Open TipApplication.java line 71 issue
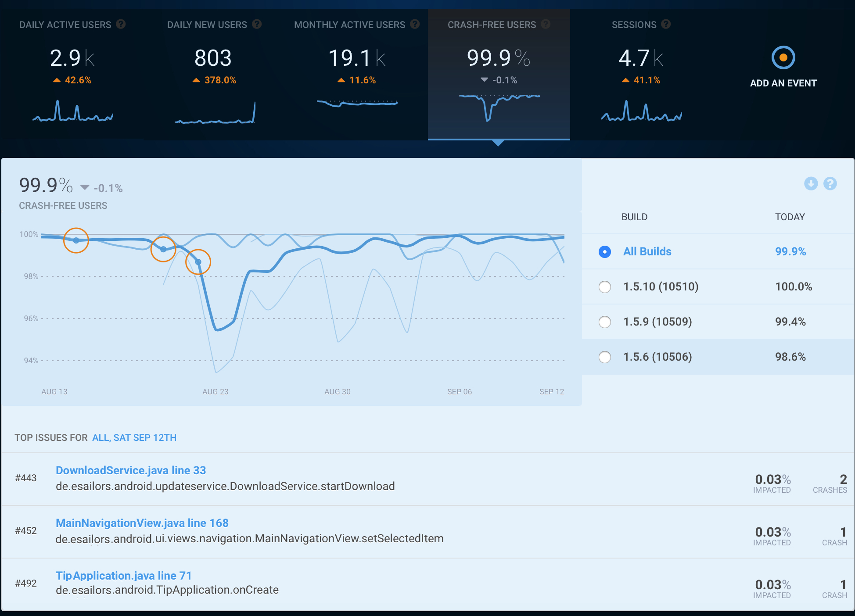The height and width of the screenshot is (616, 855). (x=123, y=576)
